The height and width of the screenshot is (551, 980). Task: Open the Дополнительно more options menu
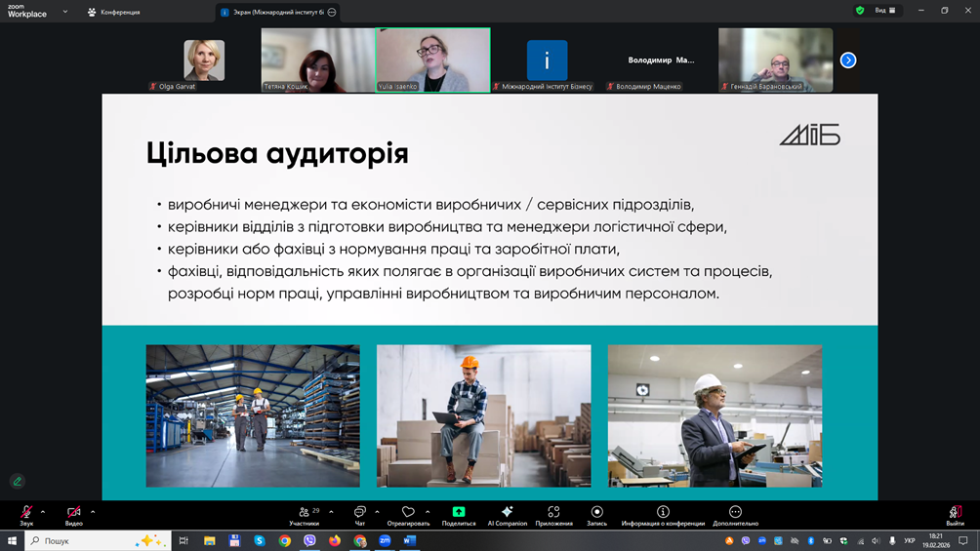coord(735,513)
